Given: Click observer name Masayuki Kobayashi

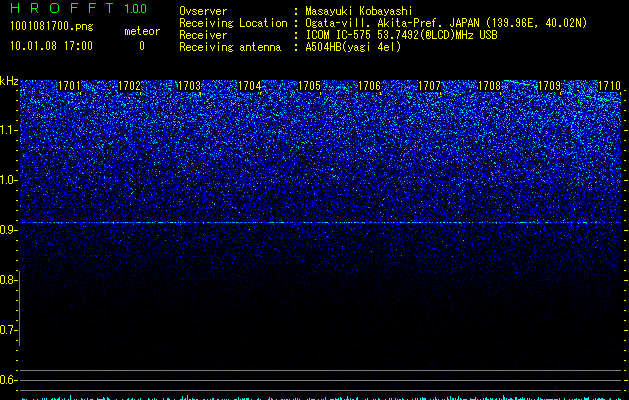Looking at the screenshot, I should point(359,11).
